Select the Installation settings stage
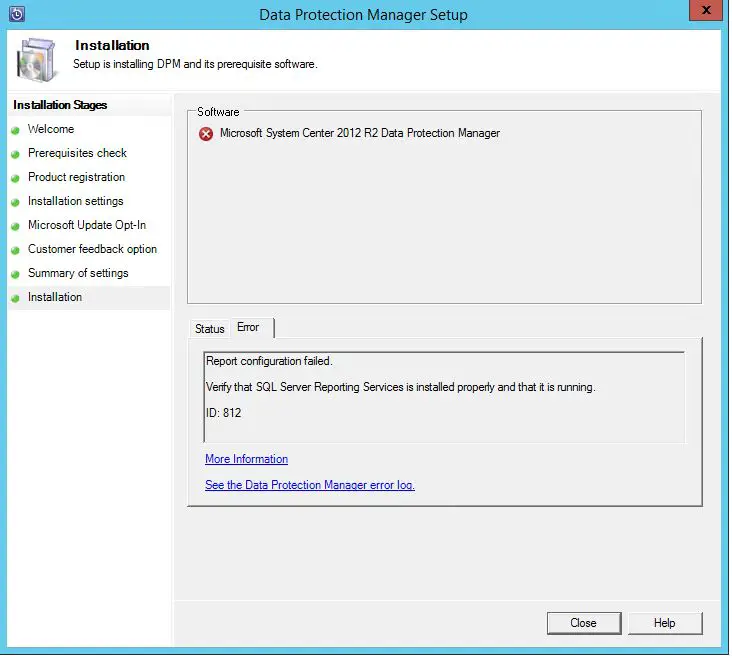Viewport: 732px width, 658px height. pyautogui.click(x=76, y=201)
